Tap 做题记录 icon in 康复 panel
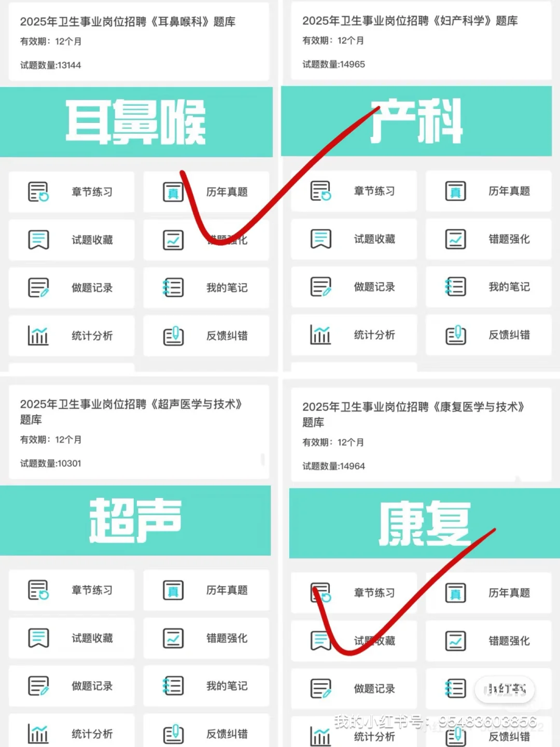This screenshot has height=747, width=560. 320,688
